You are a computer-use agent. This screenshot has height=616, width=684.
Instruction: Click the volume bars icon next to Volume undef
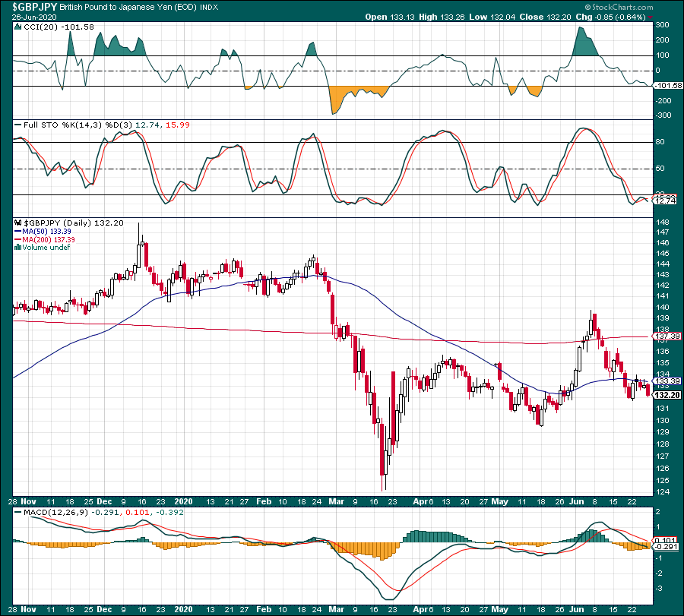18,247
